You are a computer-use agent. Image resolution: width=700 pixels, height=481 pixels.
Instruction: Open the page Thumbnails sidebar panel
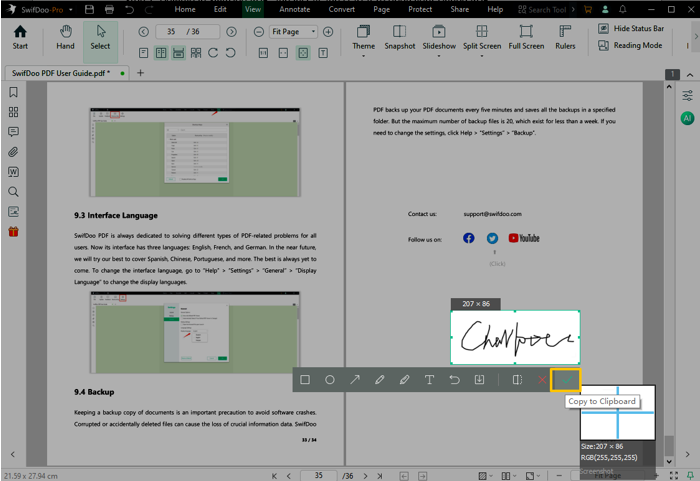point(13,112)
